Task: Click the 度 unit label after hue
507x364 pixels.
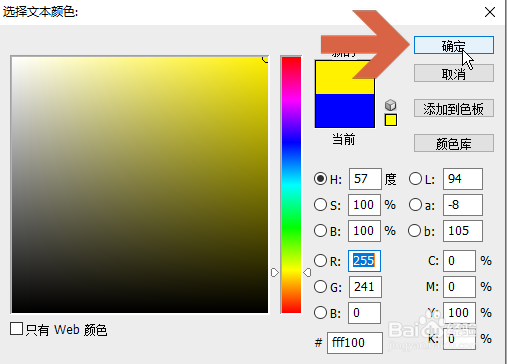Action: coord(391,179)
